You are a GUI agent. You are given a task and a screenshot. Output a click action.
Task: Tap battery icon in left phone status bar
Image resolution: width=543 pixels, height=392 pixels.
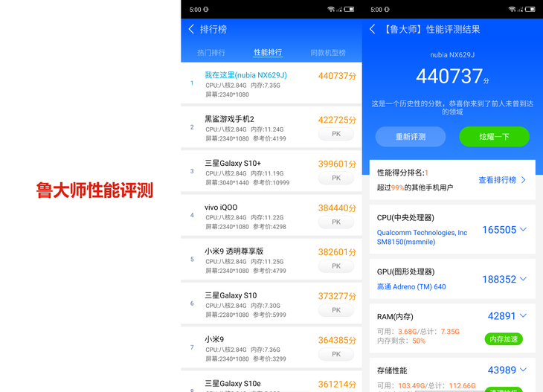(349, 10)
